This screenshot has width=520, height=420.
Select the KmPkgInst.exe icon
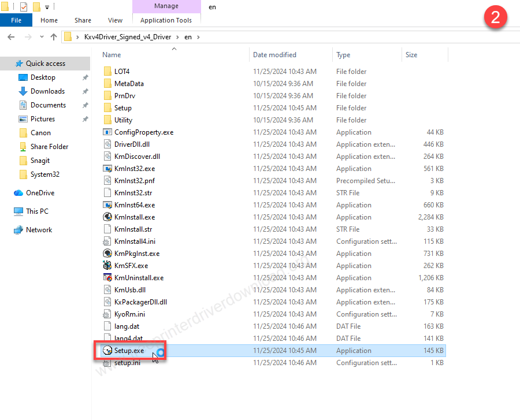pyautogui.click(x=107, y=254)
